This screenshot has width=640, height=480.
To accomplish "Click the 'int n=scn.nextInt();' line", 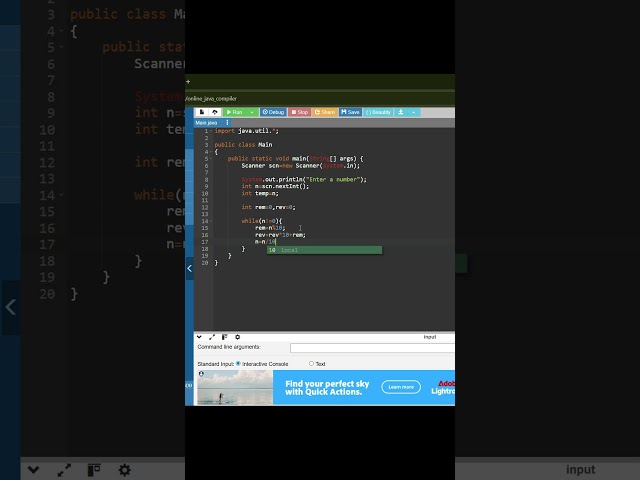I will pyautogui.click(x=275, y=186).
